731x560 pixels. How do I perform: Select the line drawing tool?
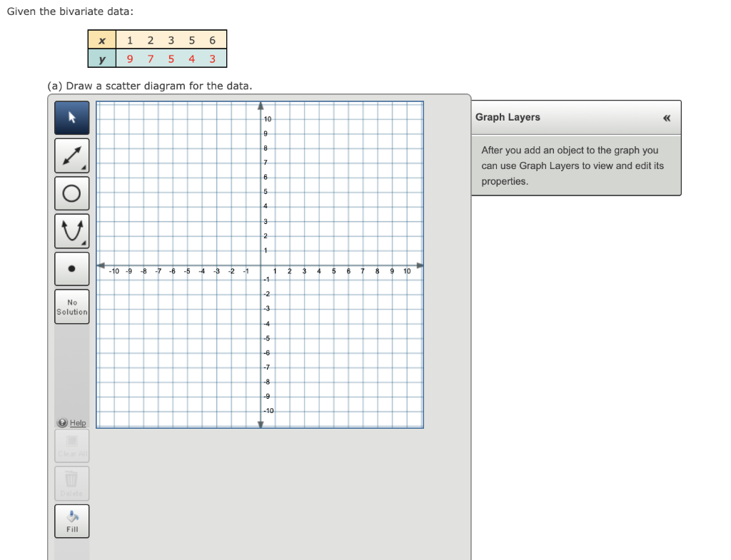click(72, 156)
